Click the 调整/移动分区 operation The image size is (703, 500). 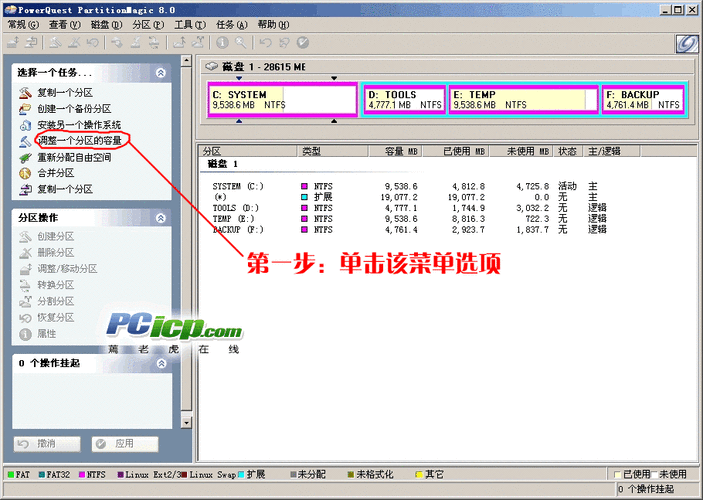[x=67, y=269]
